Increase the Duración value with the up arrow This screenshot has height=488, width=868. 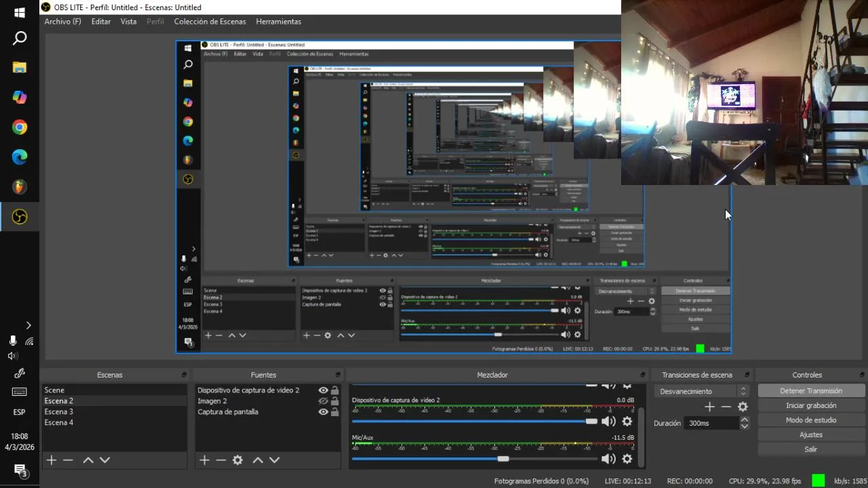click(745, 420)
